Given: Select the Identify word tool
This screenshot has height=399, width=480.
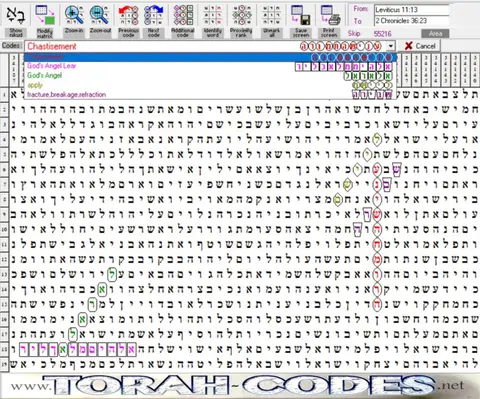Looking at the screenshot, I should tap(213, 15).
